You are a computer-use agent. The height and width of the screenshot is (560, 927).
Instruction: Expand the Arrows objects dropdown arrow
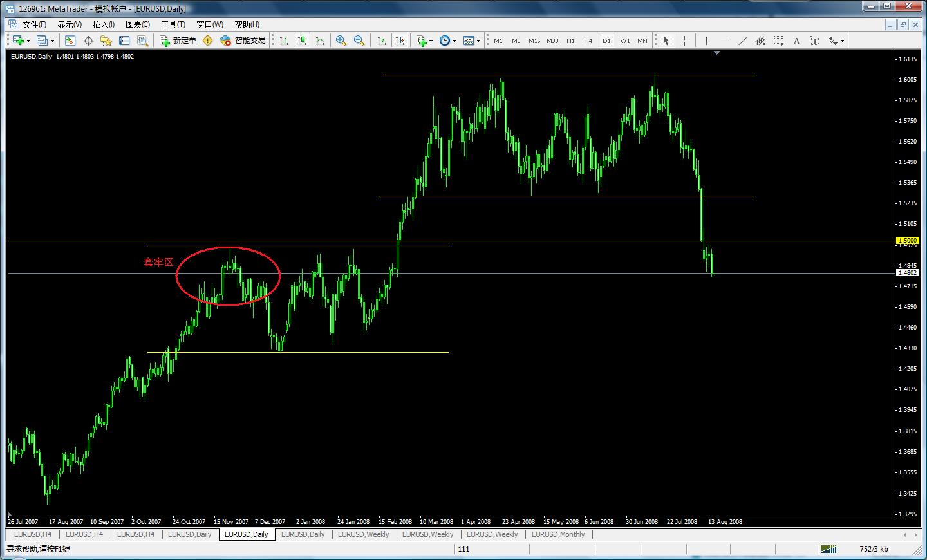point(842,41)
